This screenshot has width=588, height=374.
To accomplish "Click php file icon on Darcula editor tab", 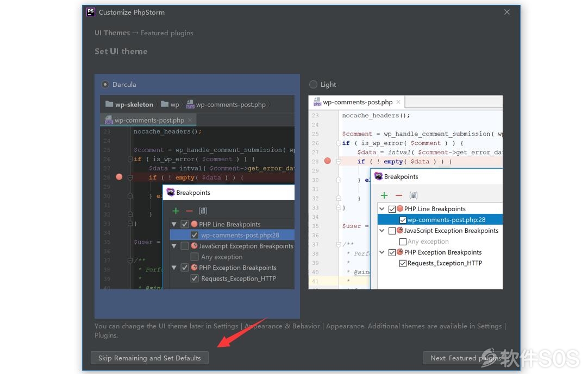I will pos(109,120).
